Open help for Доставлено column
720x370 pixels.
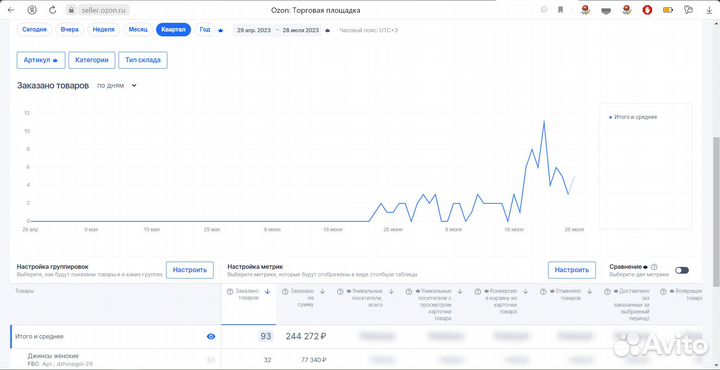[x=608, y=291]
